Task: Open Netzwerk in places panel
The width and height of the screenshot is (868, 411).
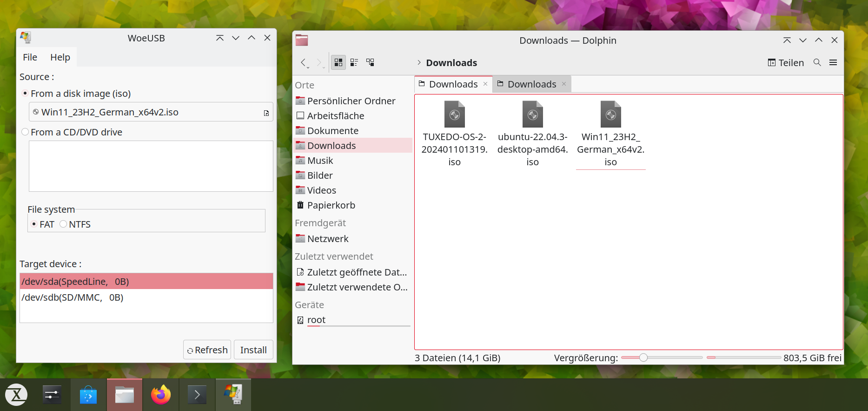Action: pos(353,239)
